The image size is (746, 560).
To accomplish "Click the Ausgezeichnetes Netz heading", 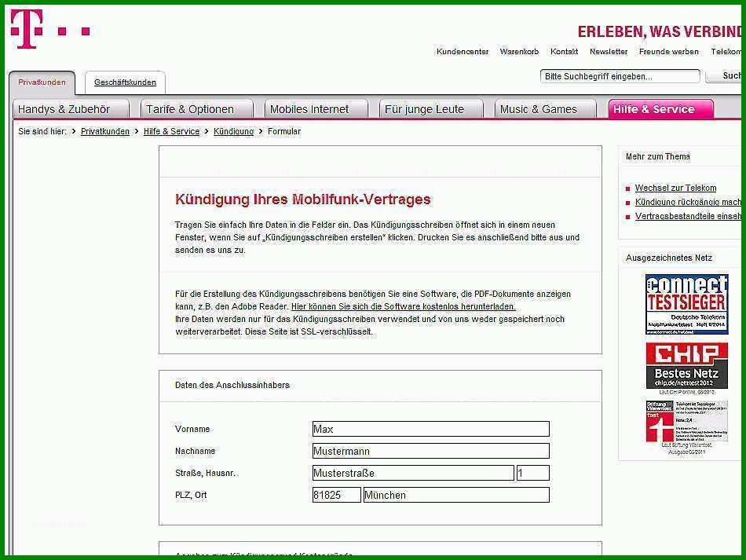I will 668,258.
